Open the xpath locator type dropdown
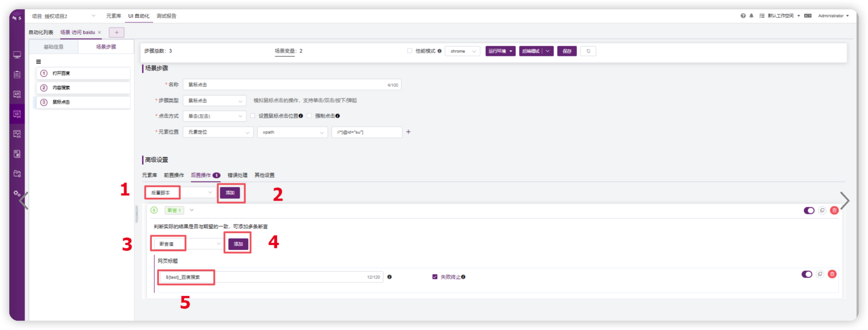The height and width of the screenshot is (330, 868). 292,132
